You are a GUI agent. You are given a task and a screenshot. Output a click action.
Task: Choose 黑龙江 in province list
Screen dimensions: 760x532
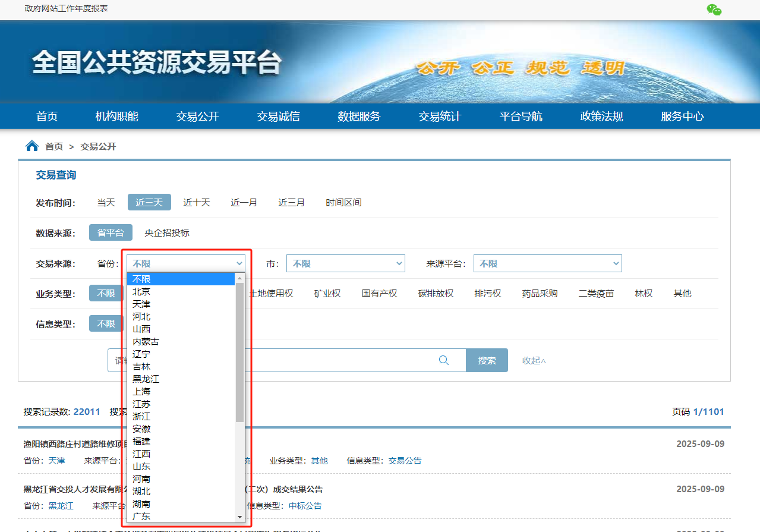[181, 379]
